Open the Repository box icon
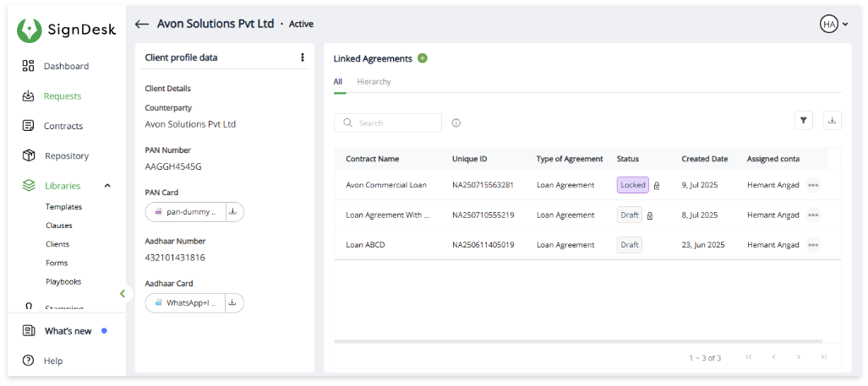The width and height of the screenshot is (868, 386). coord(28,155)
